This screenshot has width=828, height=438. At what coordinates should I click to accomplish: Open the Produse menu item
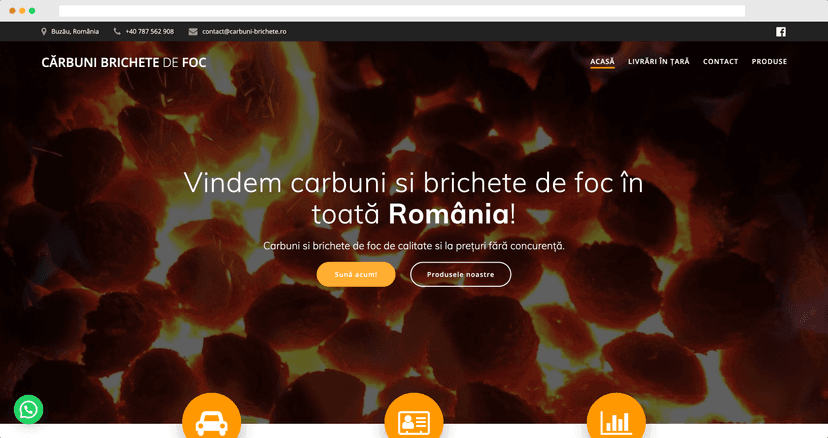(x=769, y=62)
